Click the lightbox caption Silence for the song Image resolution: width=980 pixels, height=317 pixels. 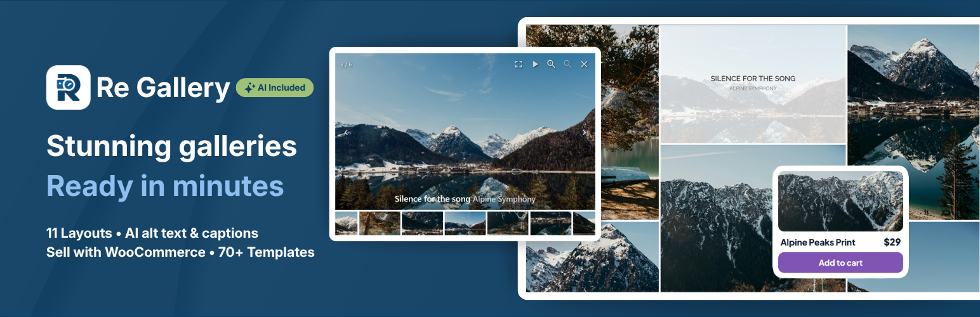pos(432,199)
